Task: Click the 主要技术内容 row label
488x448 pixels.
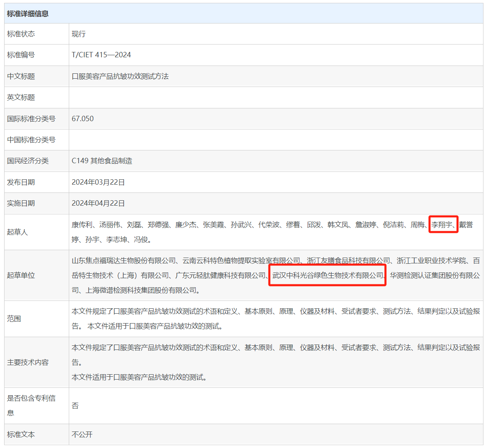Action: coord(28,362)
